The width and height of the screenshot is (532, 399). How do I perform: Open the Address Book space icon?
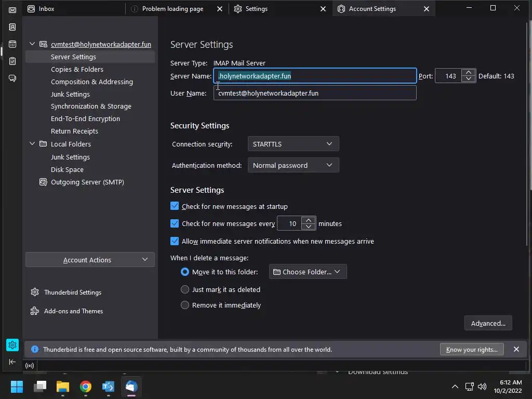click(12, 27)
